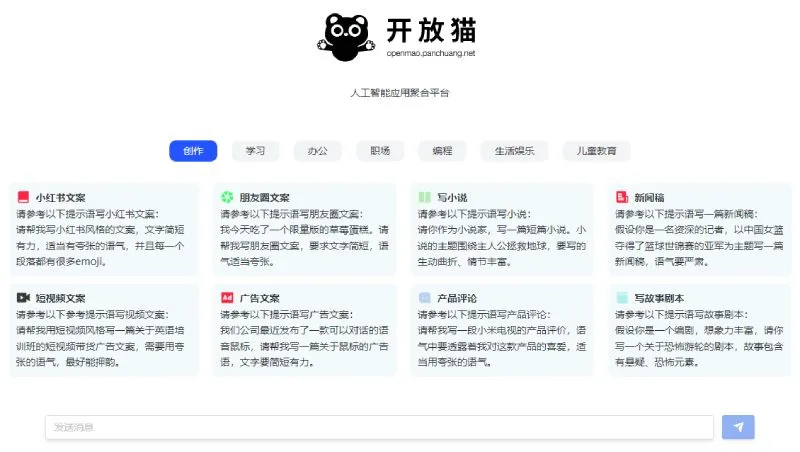Click the 写小说 prompt description text
800x452 pixels.
point(502,238)
